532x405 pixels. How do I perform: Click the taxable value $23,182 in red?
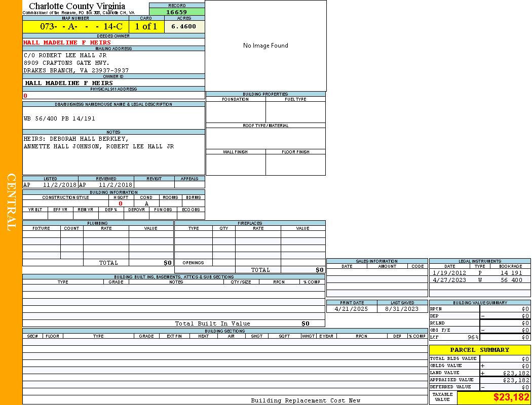click(511, 397)
